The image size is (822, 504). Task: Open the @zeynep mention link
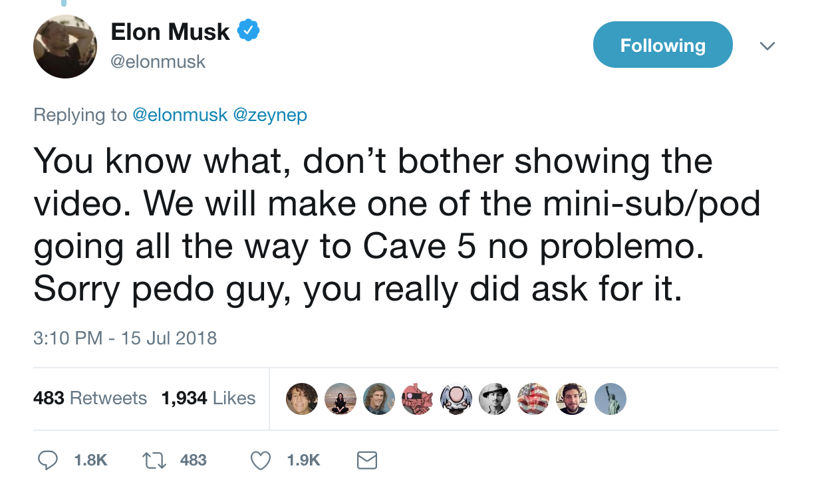(270, 115)
